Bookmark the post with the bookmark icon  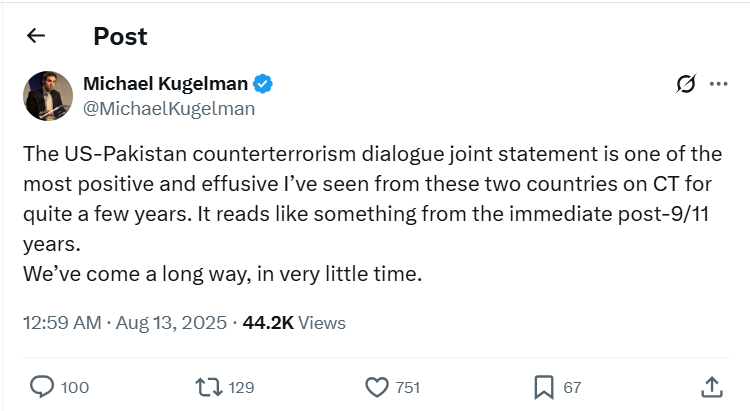[x=543, y=387]
